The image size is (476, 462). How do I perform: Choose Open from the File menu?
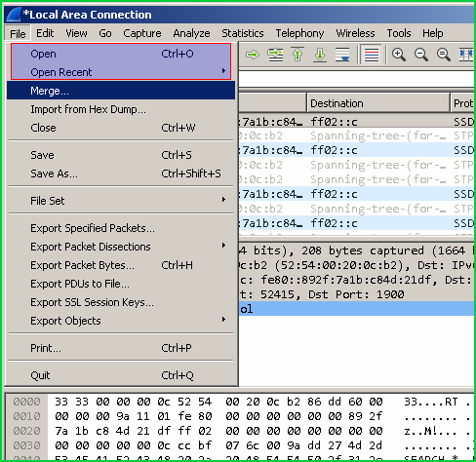pyautogui.click(x=121, y=54)
